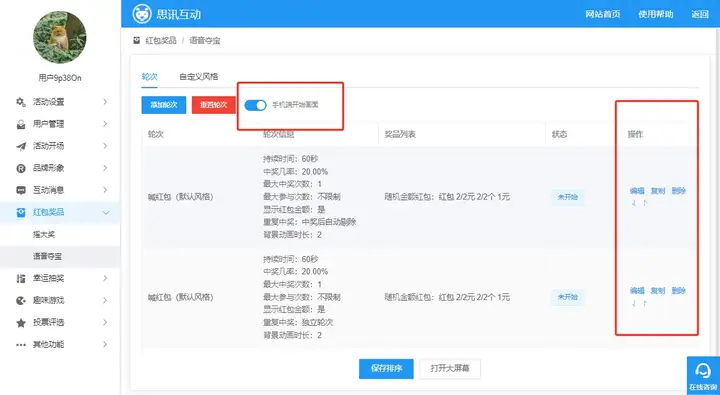Expand the 品牌形象 chevron
This screenshot has height=395, width=720.
coord(105,168)
